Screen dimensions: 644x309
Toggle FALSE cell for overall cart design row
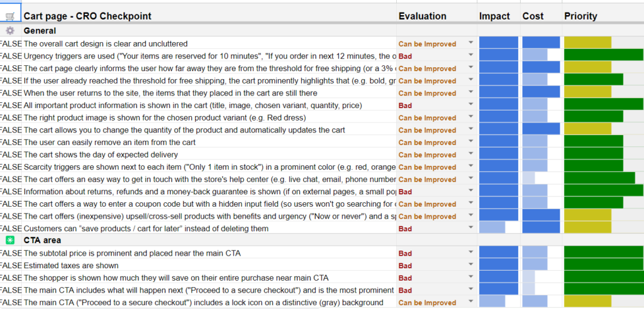point(11,44)
